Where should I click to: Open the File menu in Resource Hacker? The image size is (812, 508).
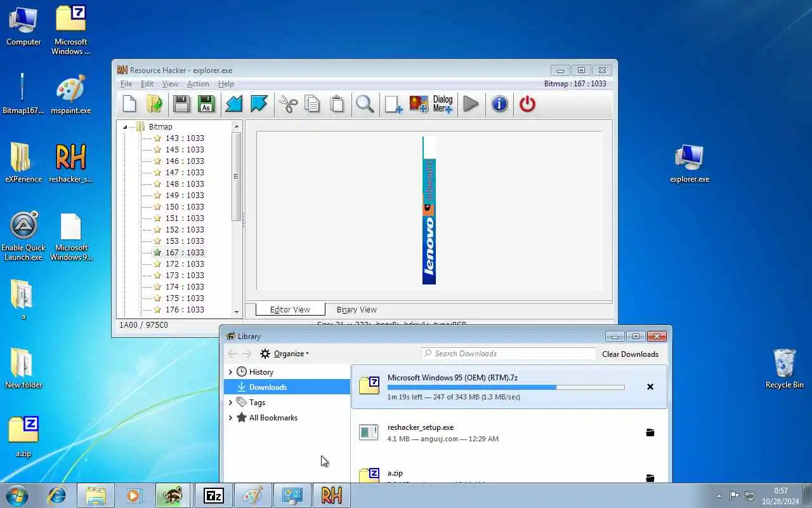pos(126,84)
